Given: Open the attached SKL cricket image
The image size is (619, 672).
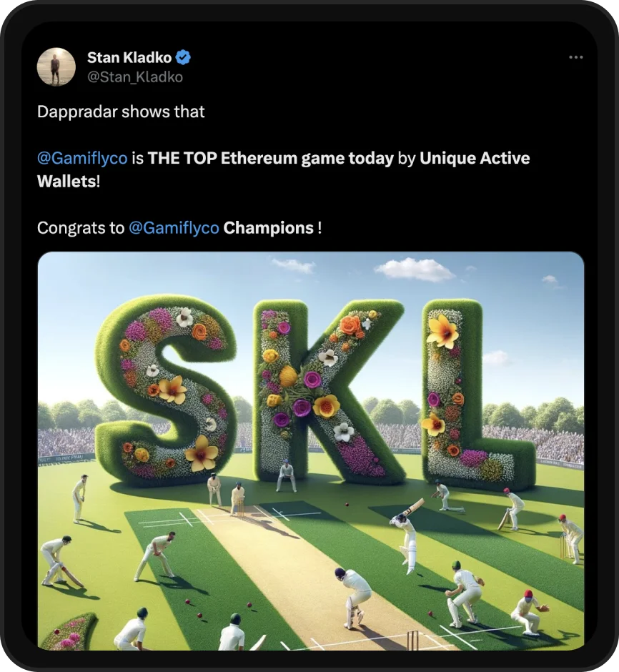Looking at the screenshot, I should pos(311,451).
